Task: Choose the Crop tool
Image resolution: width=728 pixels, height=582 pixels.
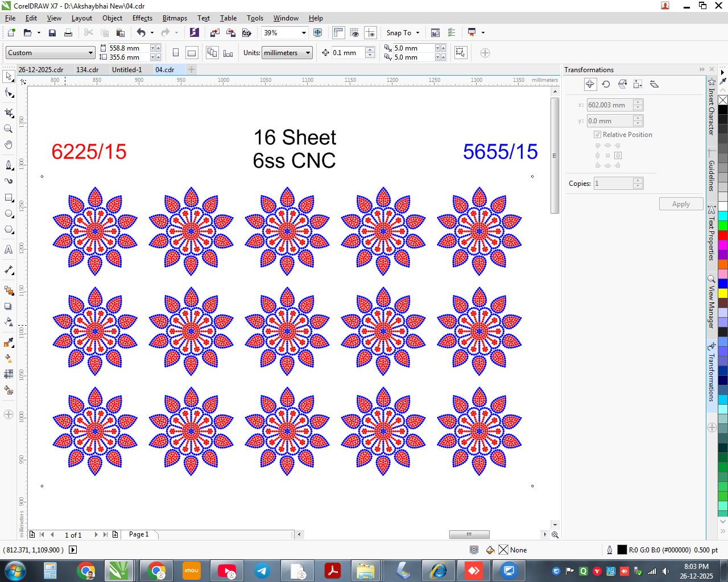Action: (x=9, y=112)
